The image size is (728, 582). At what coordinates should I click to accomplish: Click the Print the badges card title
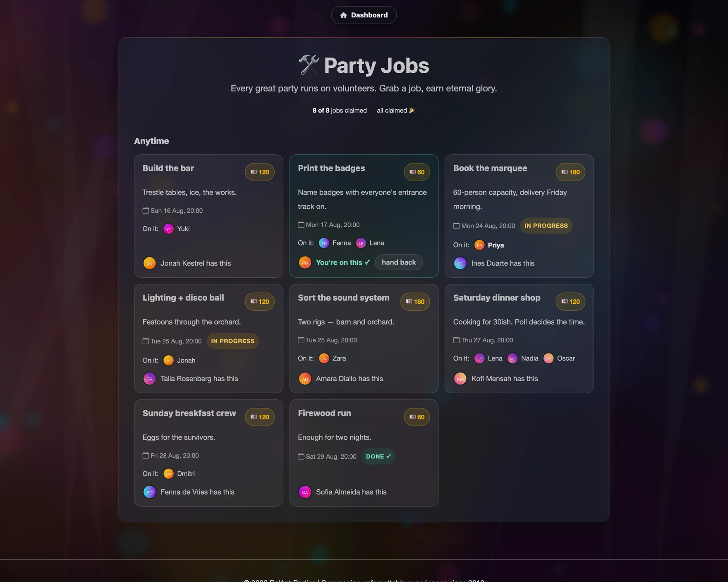(331, 168)
